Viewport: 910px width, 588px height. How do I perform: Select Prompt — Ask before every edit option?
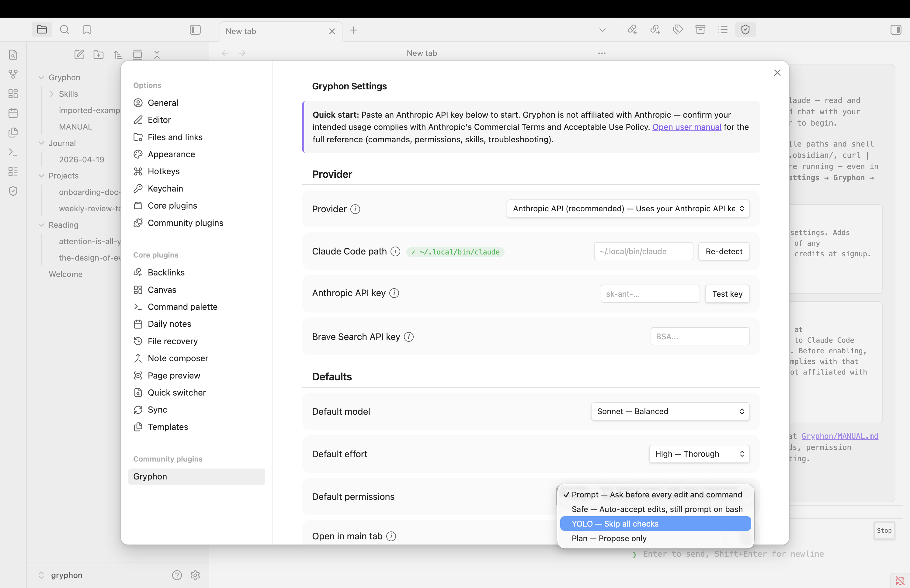(x=655, y=495)
